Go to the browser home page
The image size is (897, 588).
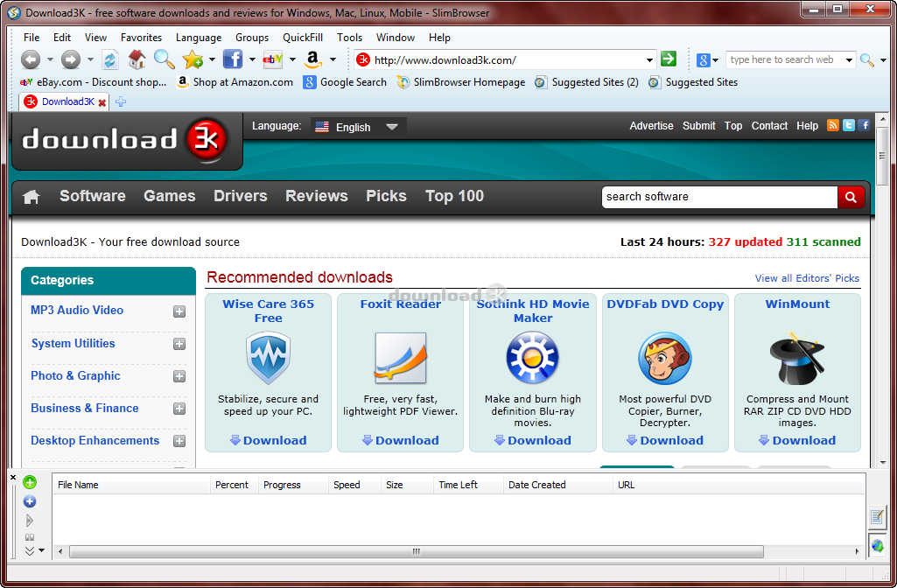[x=136, y=59]
